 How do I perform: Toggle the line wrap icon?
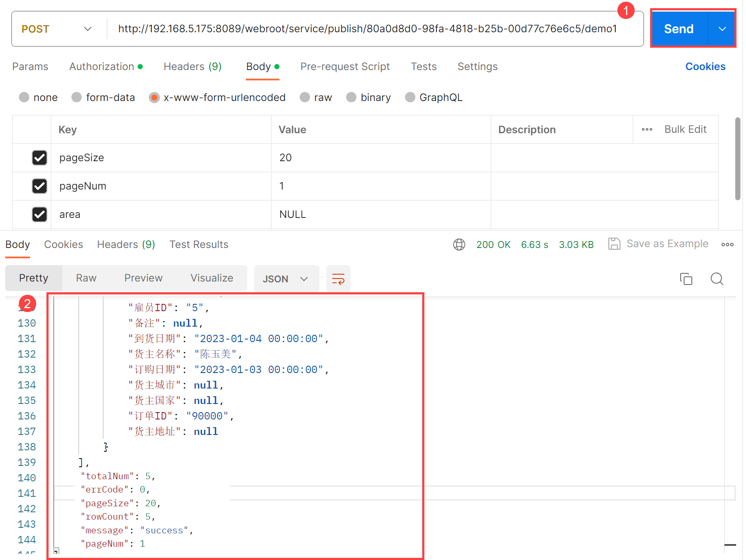pyautogui.click(x=338, y=279)
